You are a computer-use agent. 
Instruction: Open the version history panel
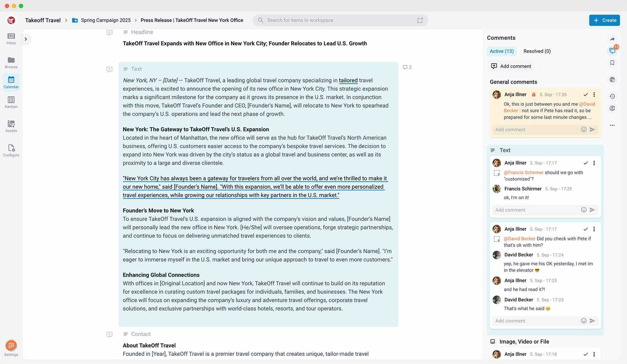point(612,96)
